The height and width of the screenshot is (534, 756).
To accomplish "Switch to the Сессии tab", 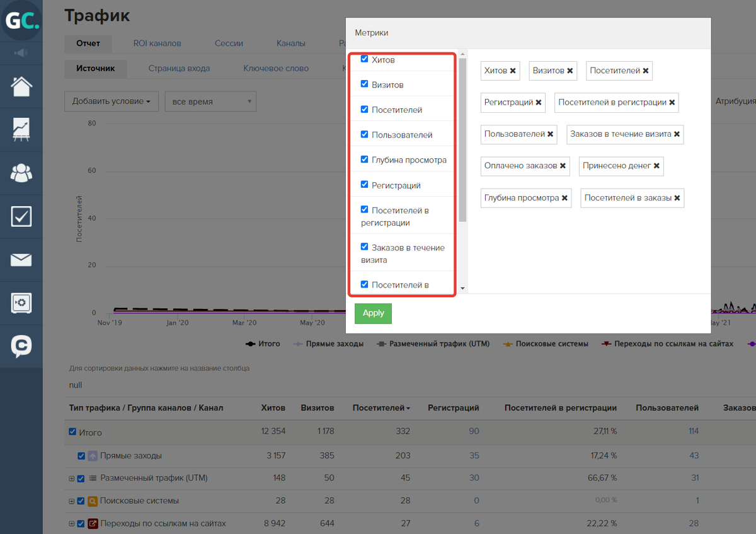I will click(229, 44).
